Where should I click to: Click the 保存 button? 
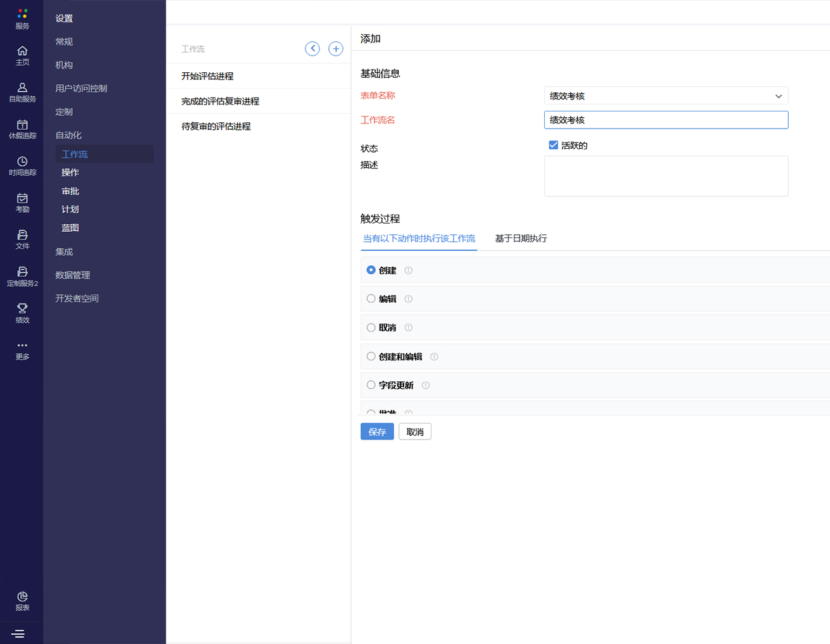click(377, 432)
